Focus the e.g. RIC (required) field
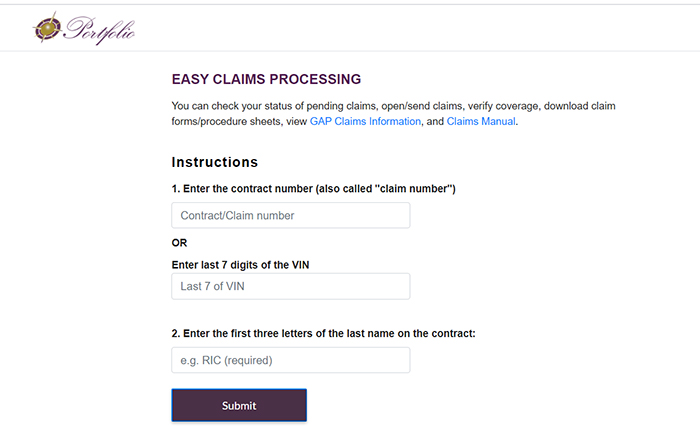 click(291, 360)
